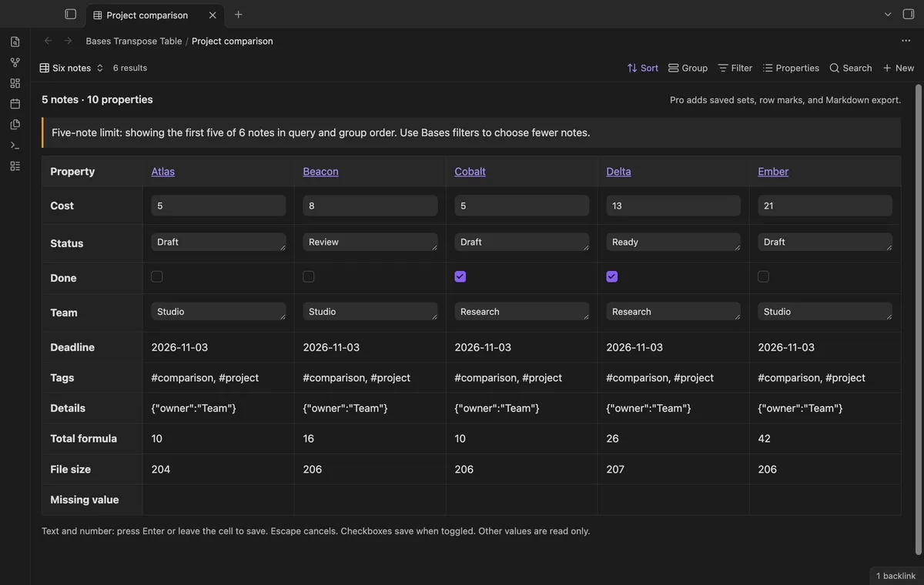Check the Done box for Beacon
This screenshot has height=585, width=924.
click(309, 276)
